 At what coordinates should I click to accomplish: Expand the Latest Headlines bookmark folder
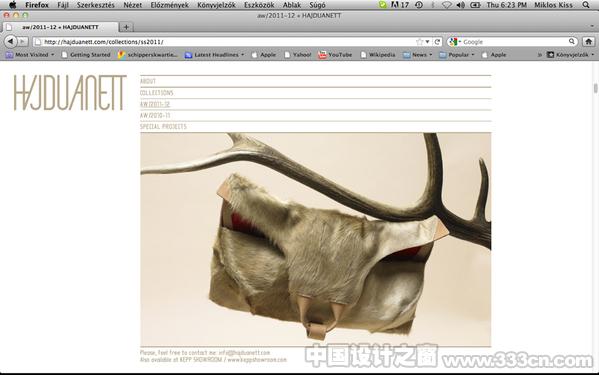coord(214,55)
